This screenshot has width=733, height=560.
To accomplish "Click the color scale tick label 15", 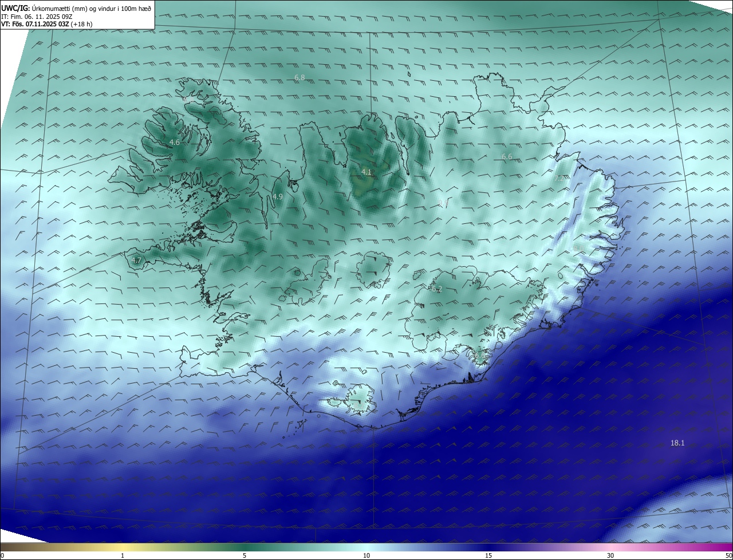I will (488, 555).
